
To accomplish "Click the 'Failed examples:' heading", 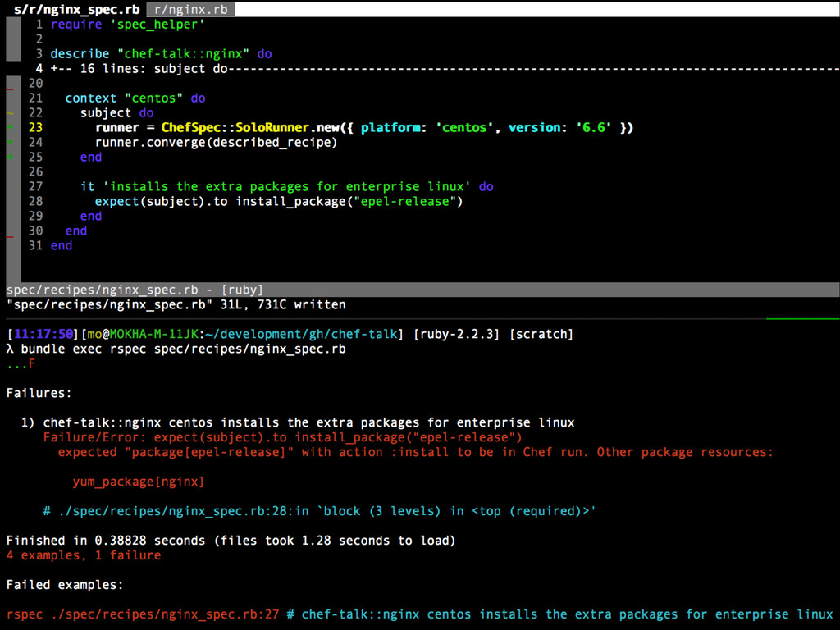I will (65, 585).
